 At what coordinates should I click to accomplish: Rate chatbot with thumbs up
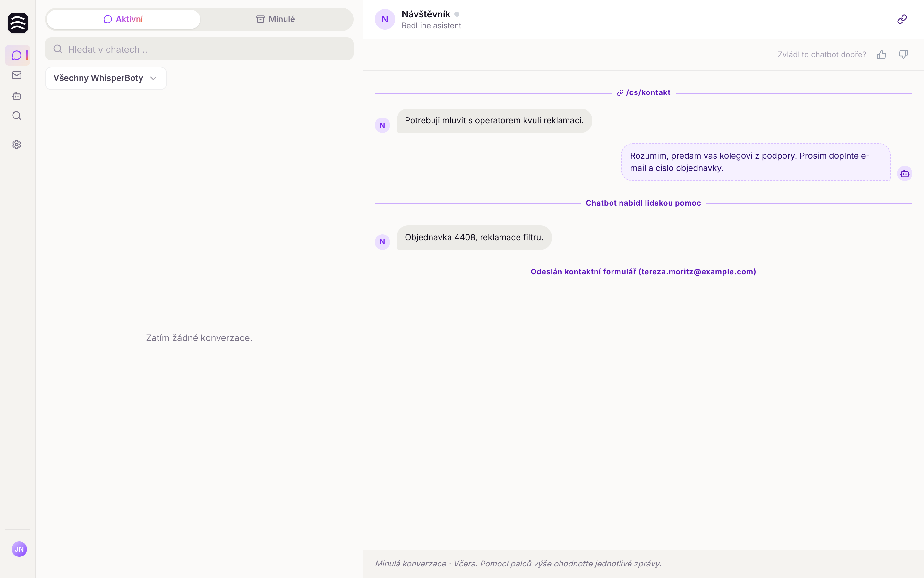point(881,55)
